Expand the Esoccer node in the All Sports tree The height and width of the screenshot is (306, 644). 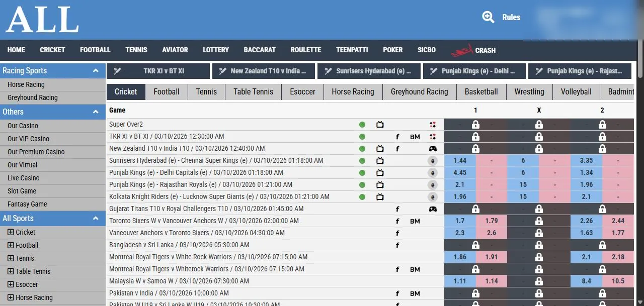(x=11, y=284)
